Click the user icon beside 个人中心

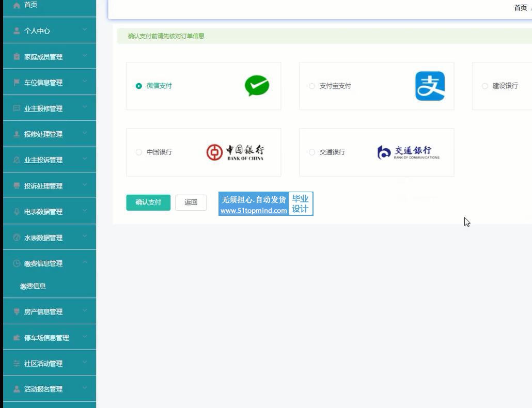(17, 31)
